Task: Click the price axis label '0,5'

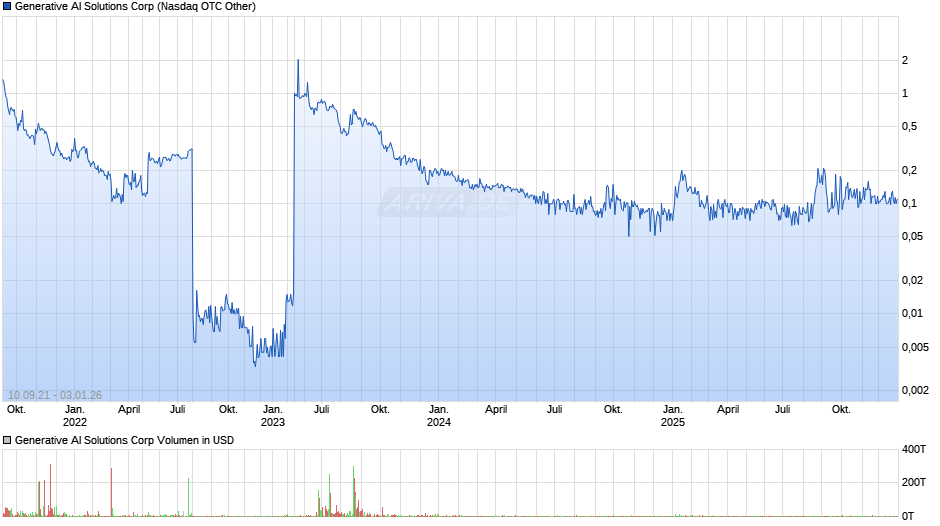Action: 909,126
